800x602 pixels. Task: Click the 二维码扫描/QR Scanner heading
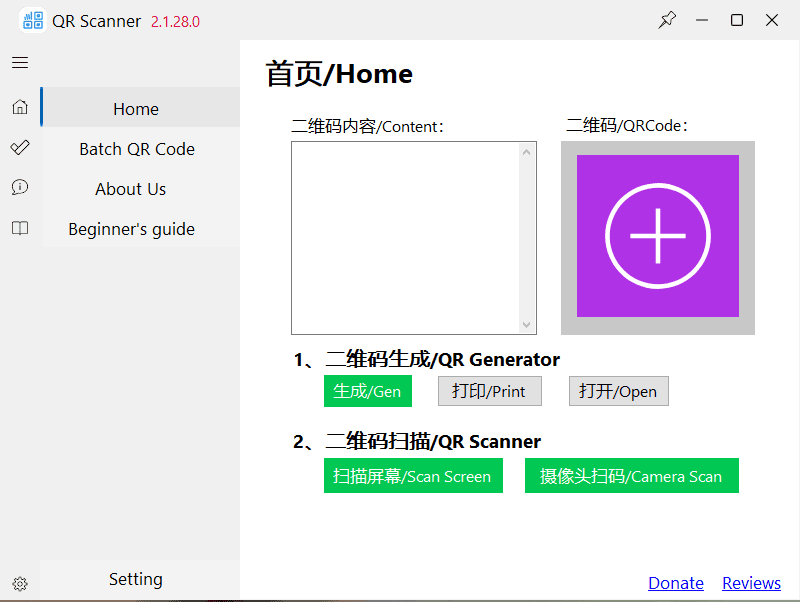point(417,441)
